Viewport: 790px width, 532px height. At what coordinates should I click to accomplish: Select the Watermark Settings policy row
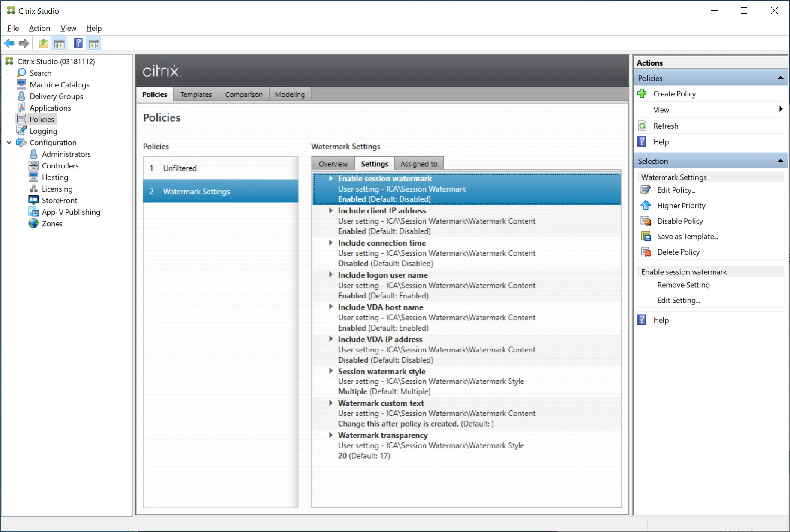point(221,191)
